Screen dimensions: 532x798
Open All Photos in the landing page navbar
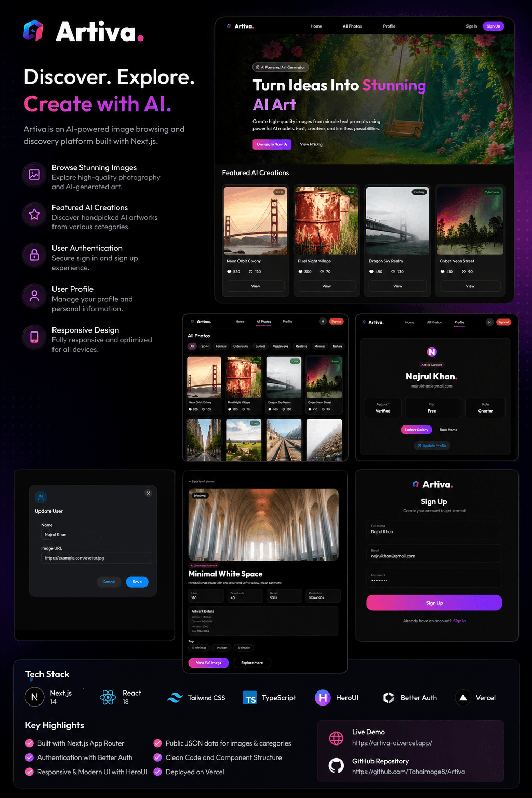click(x=352, y=26)
